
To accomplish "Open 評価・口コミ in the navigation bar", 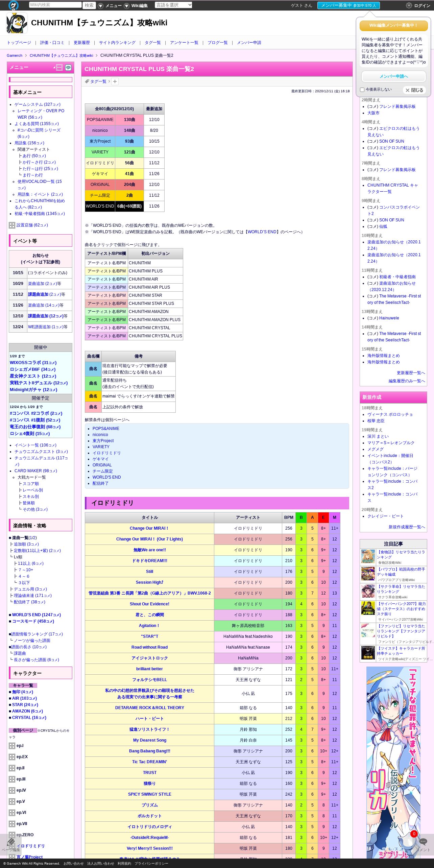I will 52,43.
